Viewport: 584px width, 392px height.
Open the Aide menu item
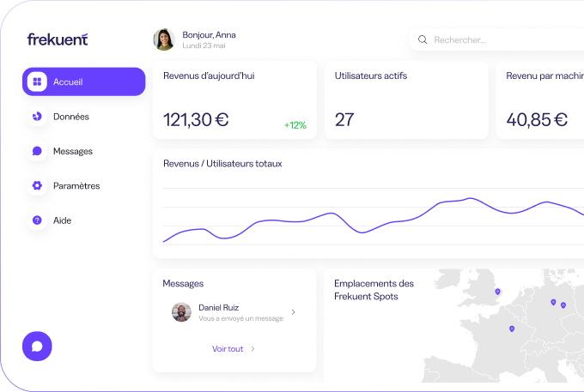point(63,220)
